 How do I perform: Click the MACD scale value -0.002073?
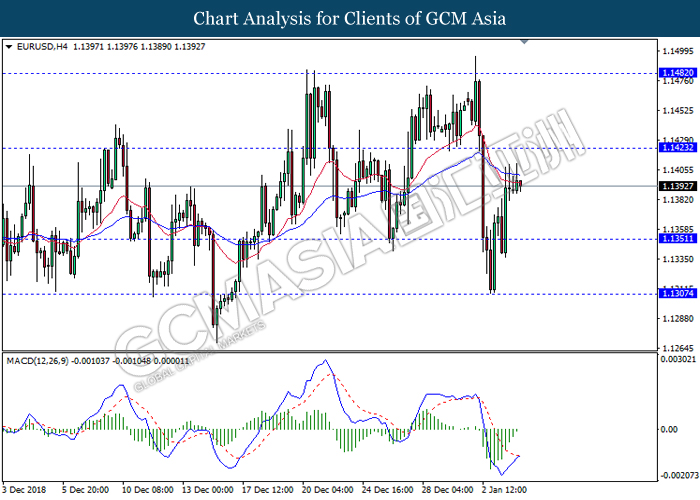pos(679,475)
